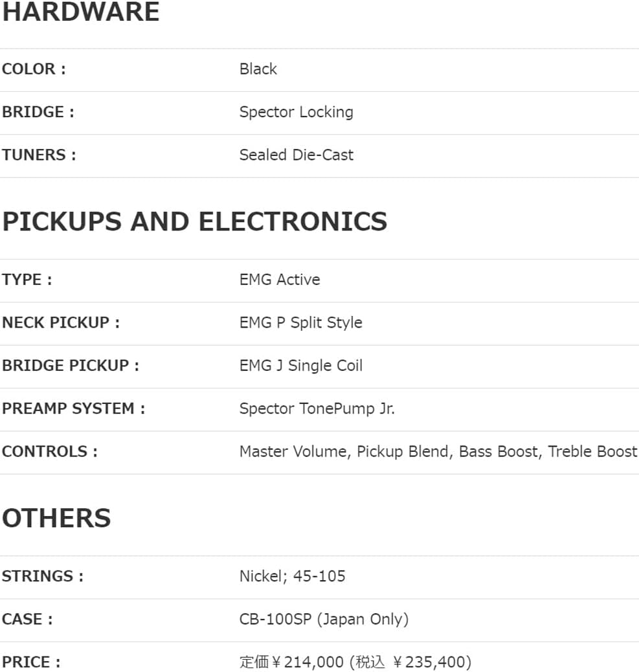
Task: Select the CB-100SP (Japan Only) case text
Action: (x=324, y=619)
